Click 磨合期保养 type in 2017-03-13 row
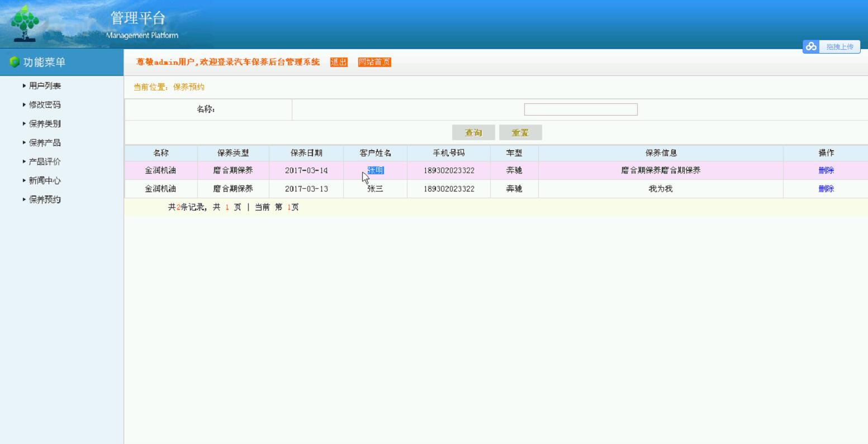The height and width of the screenshot is (444, 868). tap(233, 189)
